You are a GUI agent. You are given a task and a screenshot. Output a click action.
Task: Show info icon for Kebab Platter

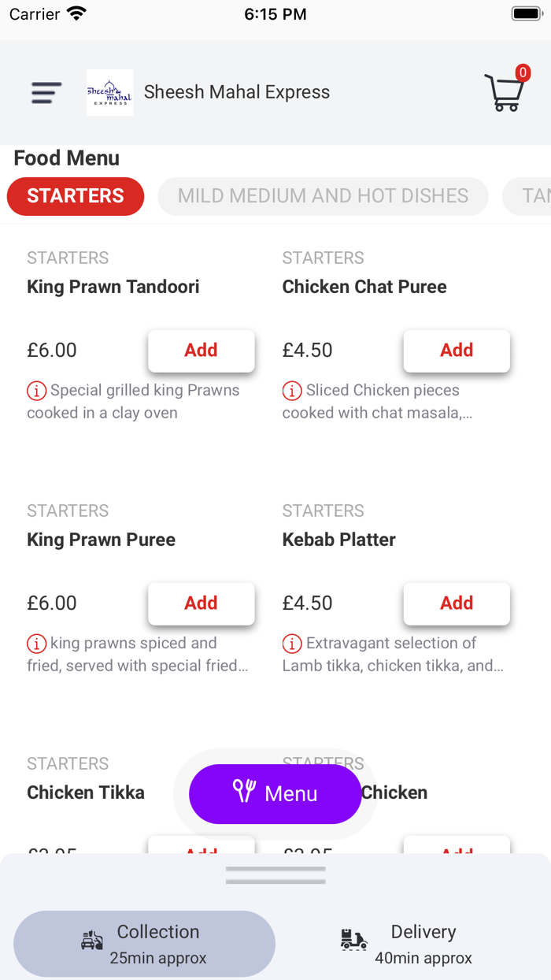(x=291, y=644)
